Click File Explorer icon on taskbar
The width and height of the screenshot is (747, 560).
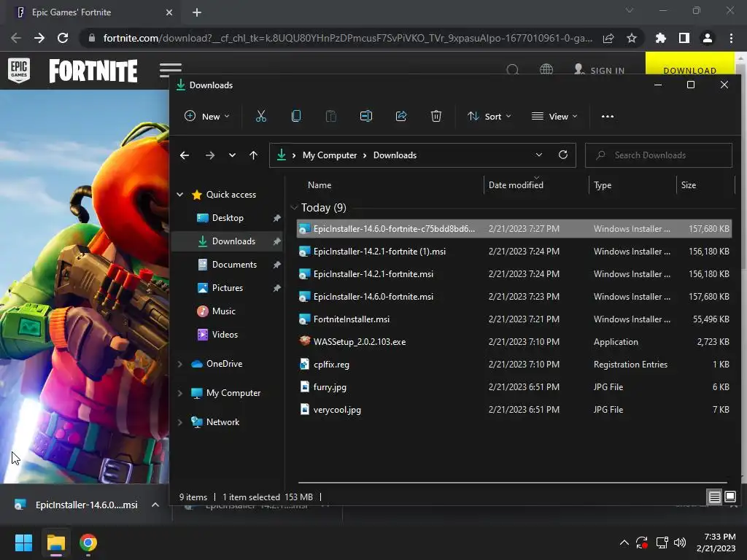click(55, 542)
